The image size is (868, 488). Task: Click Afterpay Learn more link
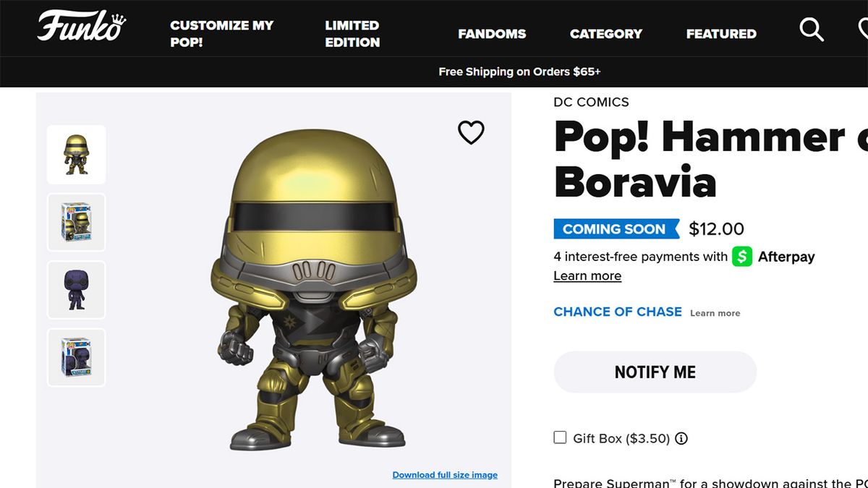coord(587,275)
